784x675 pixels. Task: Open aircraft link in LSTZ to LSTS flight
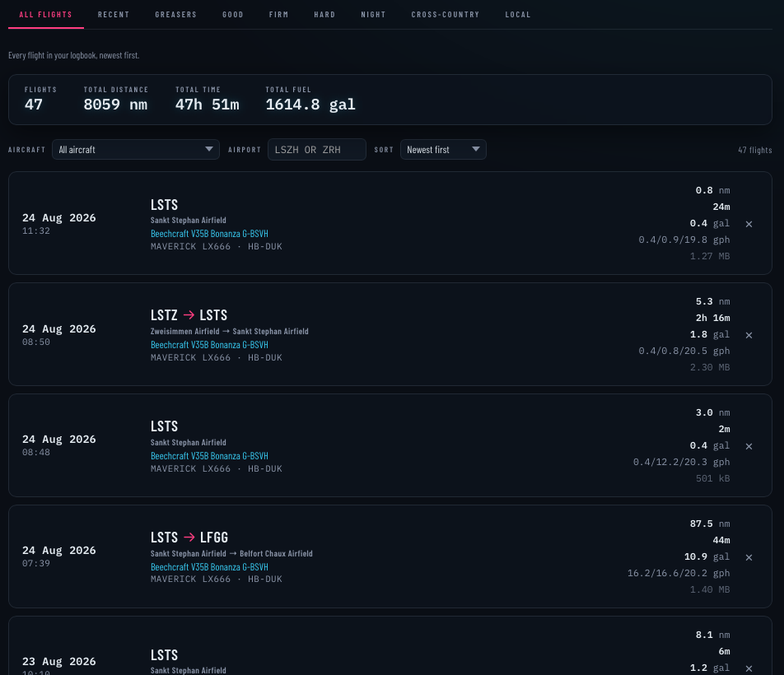point(209,345)
